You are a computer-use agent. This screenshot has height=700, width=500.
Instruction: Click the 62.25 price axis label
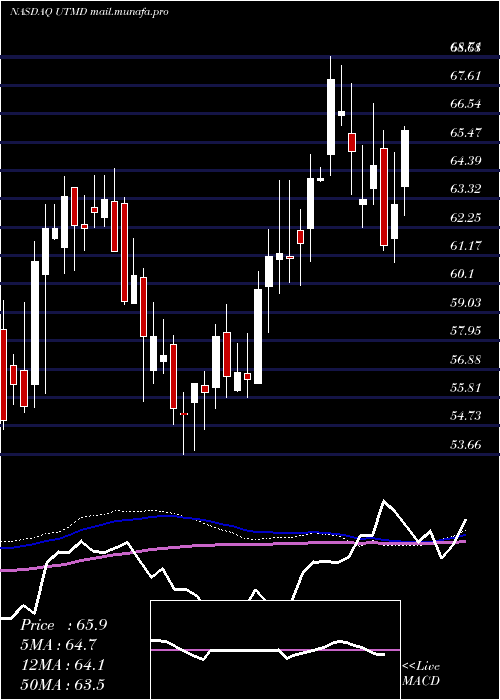466,217
